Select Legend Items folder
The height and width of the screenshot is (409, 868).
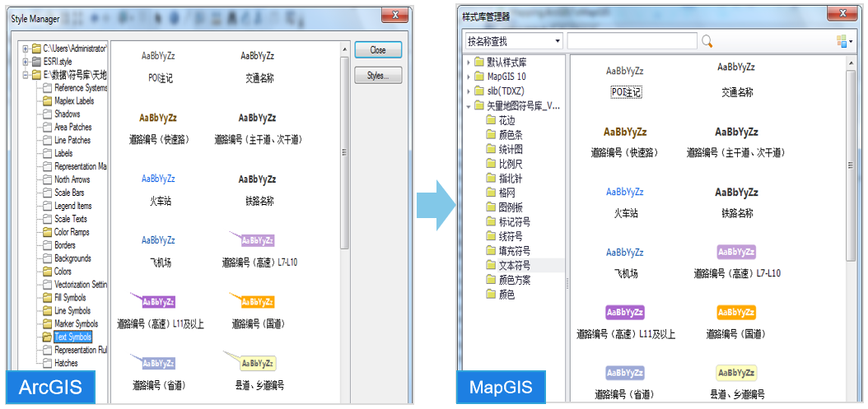click(x=67, y=206)
